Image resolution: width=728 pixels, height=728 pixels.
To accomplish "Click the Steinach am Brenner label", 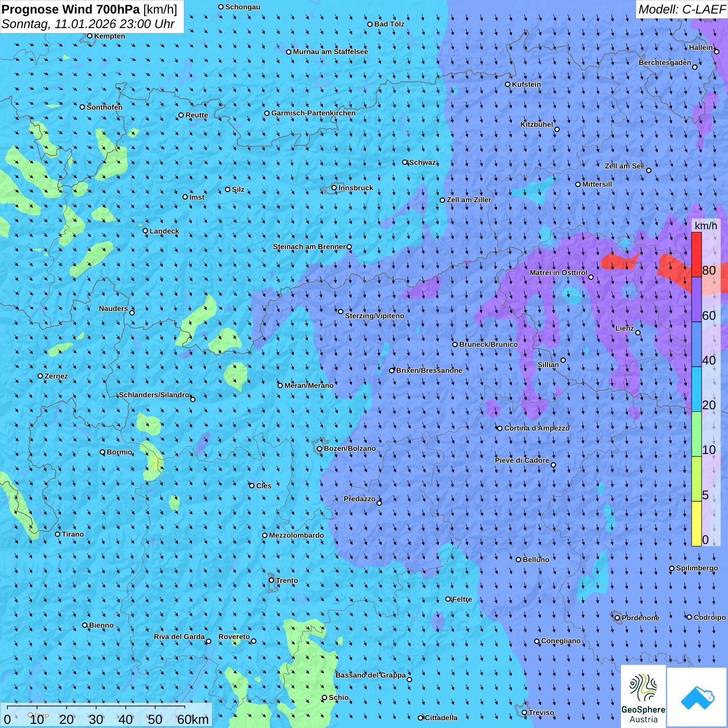I will 309,246.
